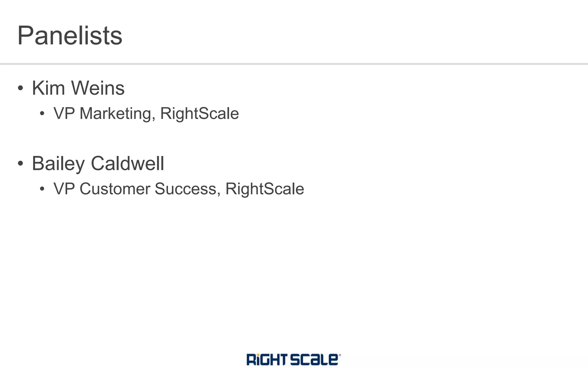Click the bullet point before Bailey Caldwell
This screenshot has height=368, width=588.
pos(20,163)
